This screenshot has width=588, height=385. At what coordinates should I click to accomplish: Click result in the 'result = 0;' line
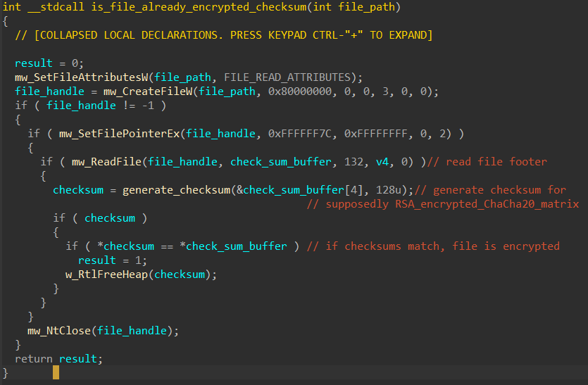click(x=34, y=63)
